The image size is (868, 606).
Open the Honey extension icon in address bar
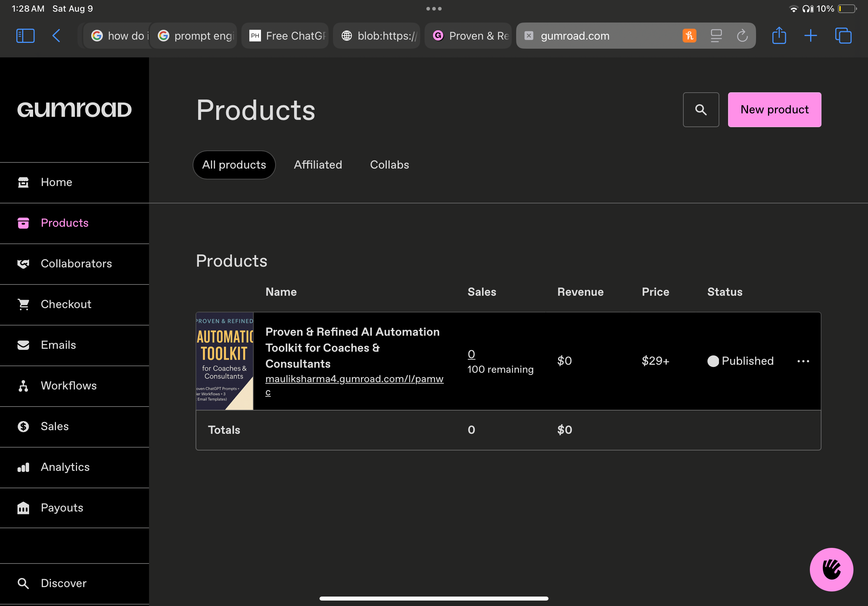pyautogui.click(x=689, y=36)
